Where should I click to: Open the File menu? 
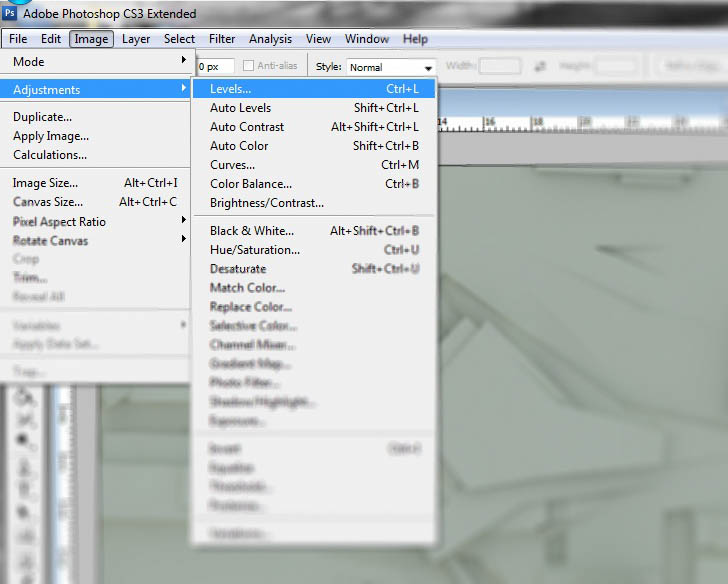click(18, 39)
